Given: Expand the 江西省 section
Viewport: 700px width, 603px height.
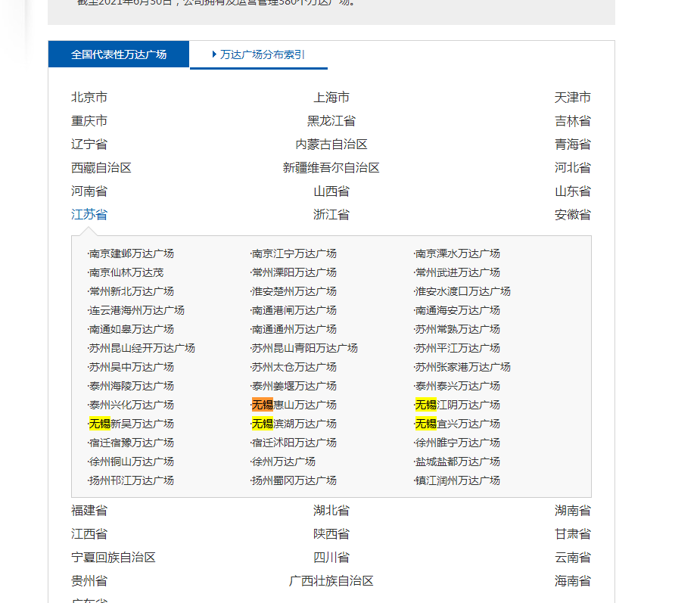Looking at the screenshot, I should click(x=89, y=534).
